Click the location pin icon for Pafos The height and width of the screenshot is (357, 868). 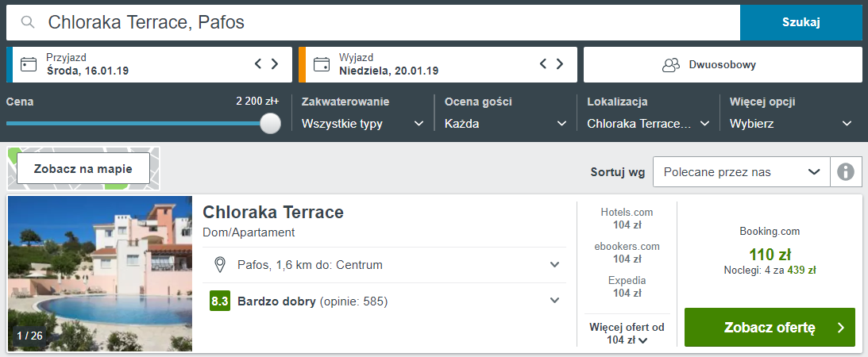coord(220,265)
